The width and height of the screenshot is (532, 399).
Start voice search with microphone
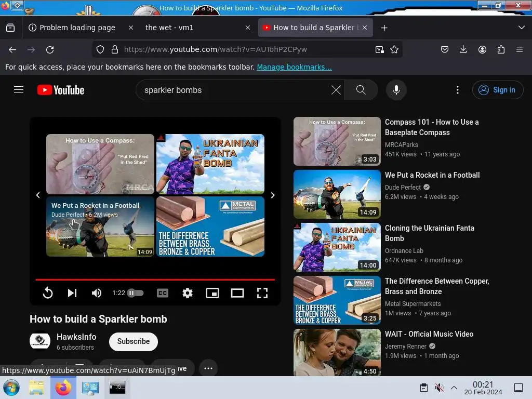coord(396,90)
